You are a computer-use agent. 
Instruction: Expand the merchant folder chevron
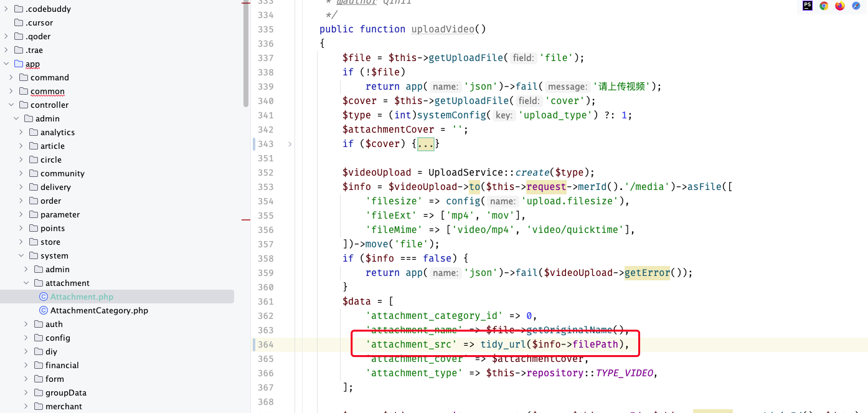(x=26, y=406)
